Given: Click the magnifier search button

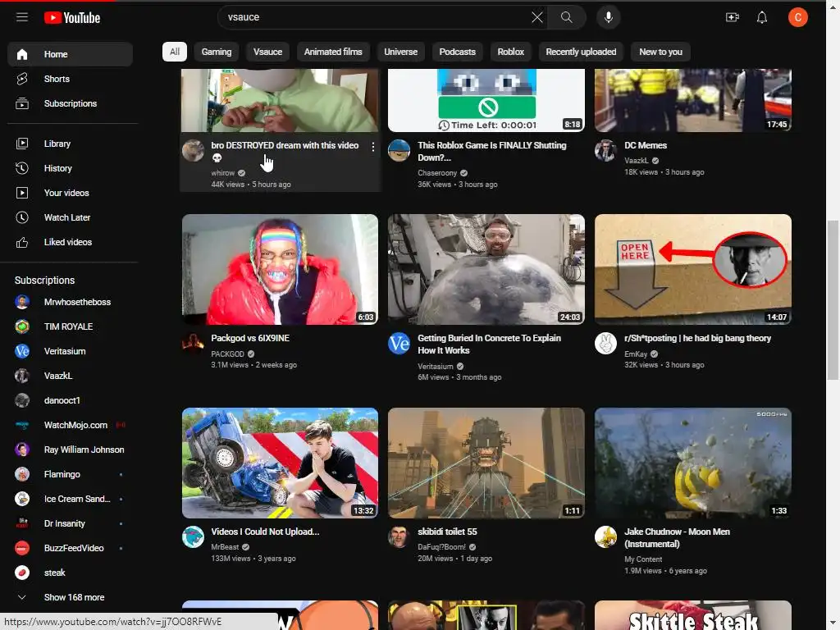Looking at the screenshot, I should 566,17.
